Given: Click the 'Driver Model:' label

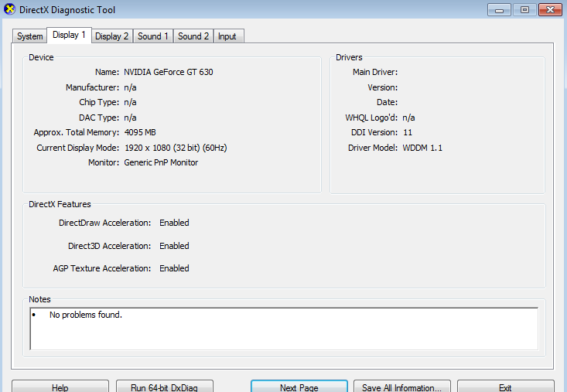Looking at the screenshot, I should (372, 148).
